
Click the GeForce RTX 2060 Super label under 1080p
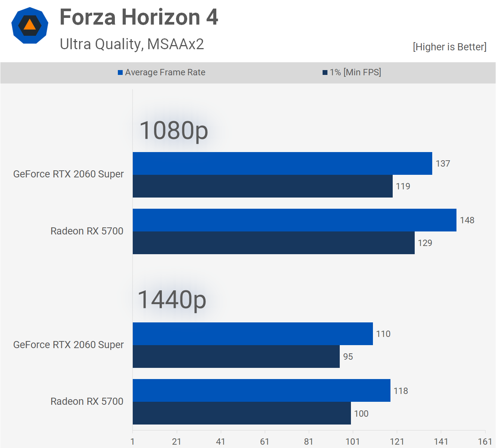click(68, 174)
